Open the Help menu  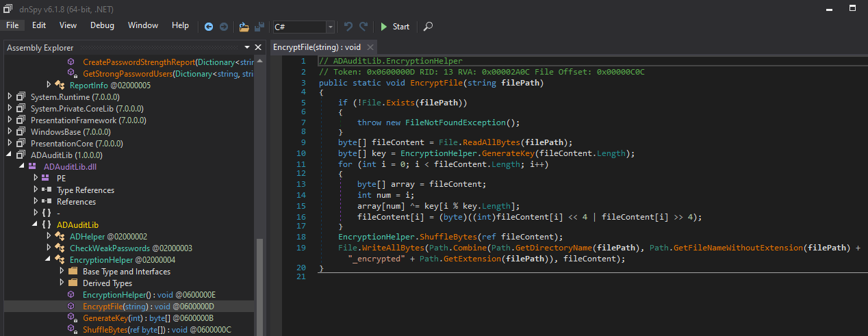pyautogui.click(x=181, y=25)
